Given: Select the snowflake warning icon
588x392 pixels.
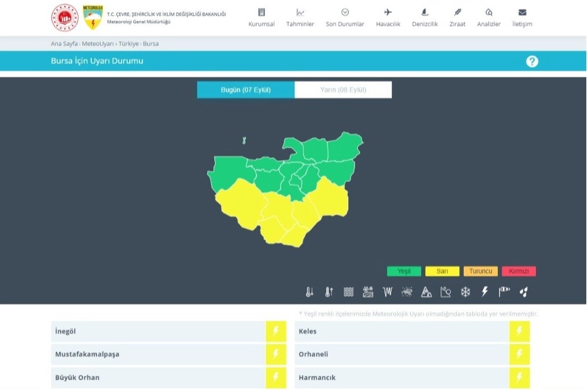Looking at the screenshot, I should click(465, 292).
